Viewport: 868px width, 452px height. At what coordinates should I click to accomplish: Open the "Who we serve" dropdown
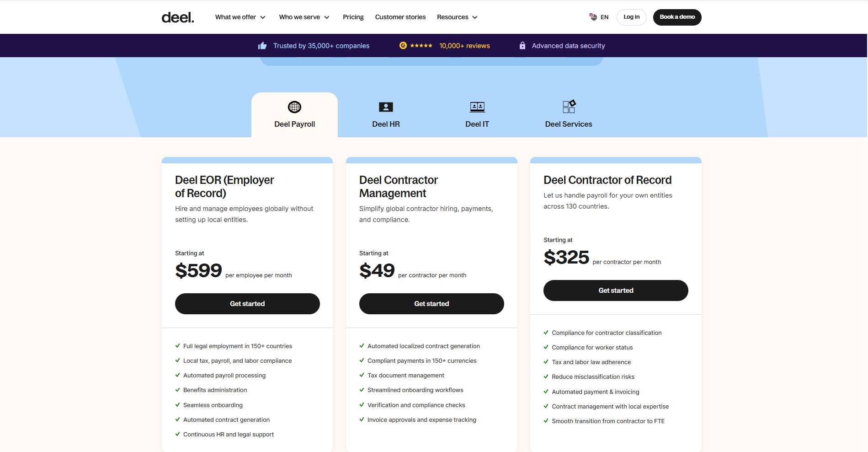pyautogui.click(x=304, y=17)
